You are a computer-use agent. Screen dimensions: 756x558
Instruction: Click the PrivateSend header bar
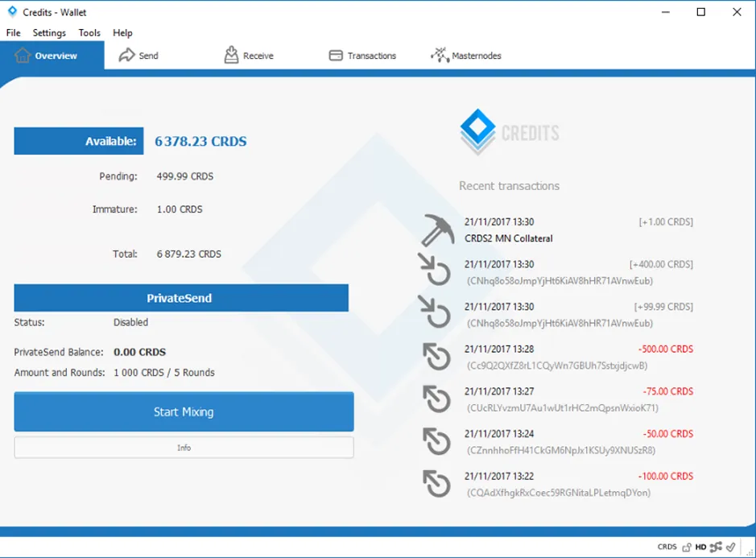point(181,298)
